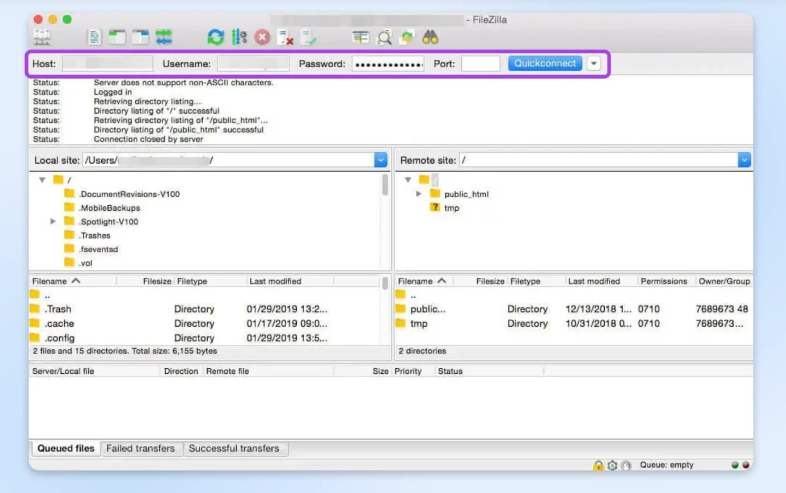
Task: Open speed limits from the status bar gear icon
Action: (x=612, y=465)
